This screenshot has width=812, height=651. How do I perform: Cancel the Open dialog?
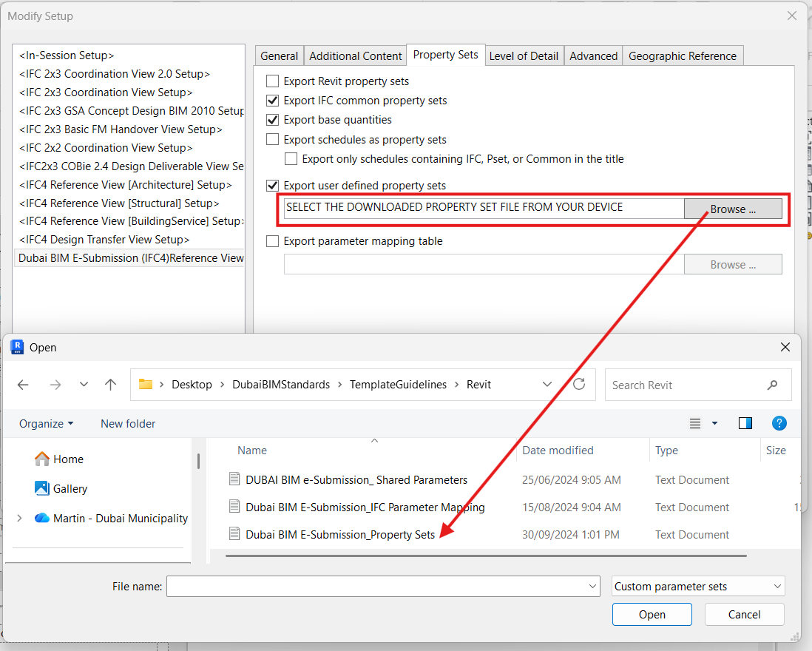[744, 614]
